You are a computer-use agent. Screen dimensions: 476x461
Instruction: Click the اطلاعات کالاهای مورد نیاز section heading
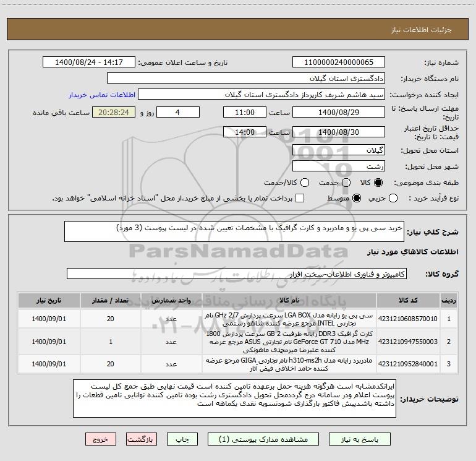click(412, 252)
